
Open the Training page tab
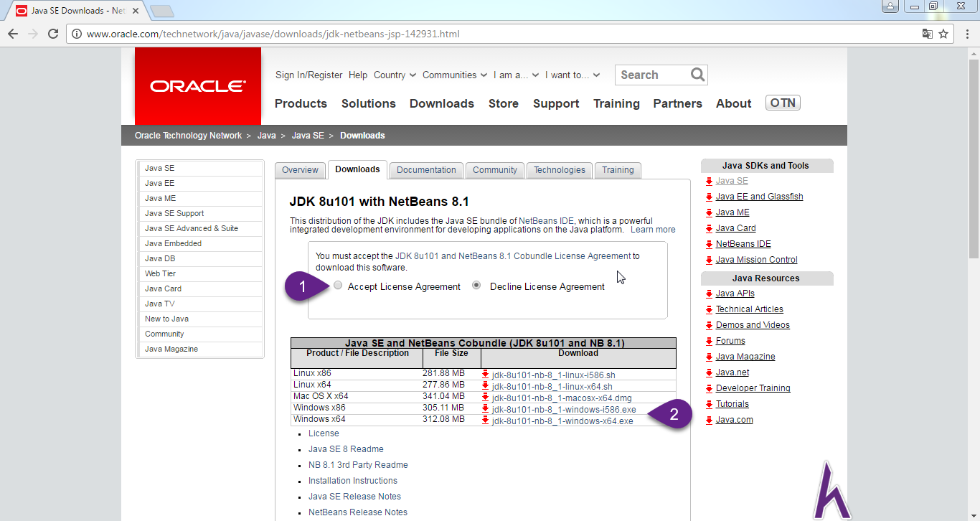(x=618, y=170)
